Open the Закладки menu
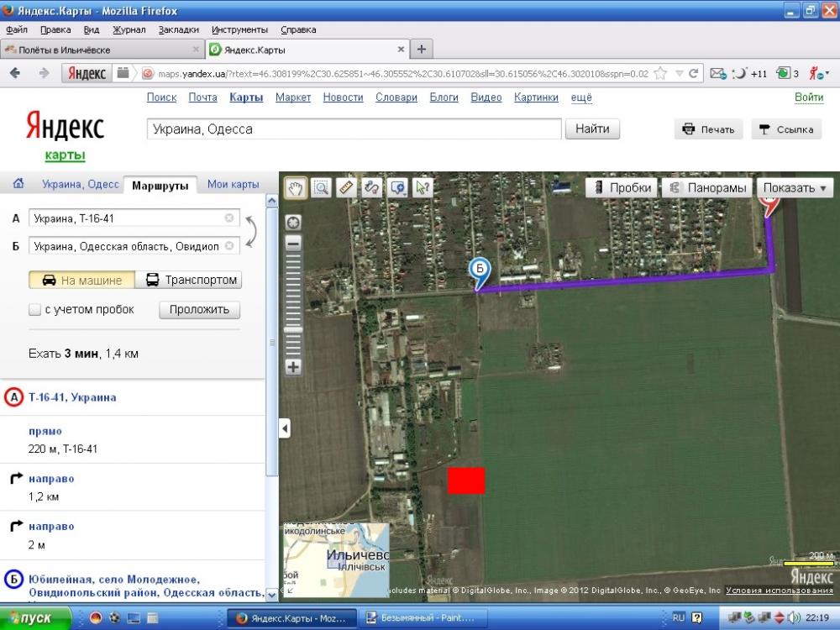Image resolution: width=840 pixels, height=630 pixels. (x=178, y=29)
